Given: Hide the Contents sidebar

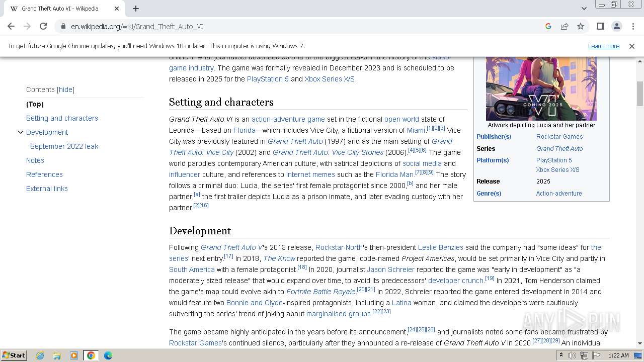Looking at the screenshot, I should tap(65, 89).
